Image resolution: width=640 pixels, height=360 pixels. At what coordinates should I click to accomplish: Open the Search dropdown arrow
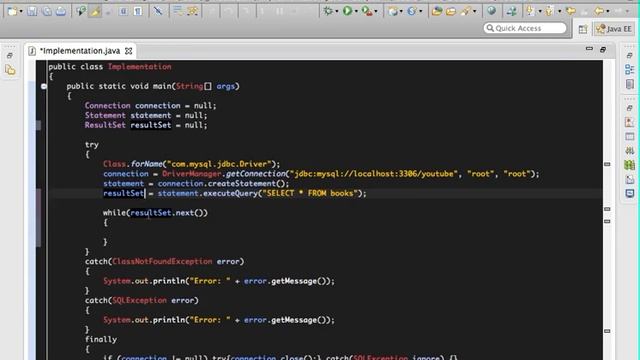coord(474,11)
